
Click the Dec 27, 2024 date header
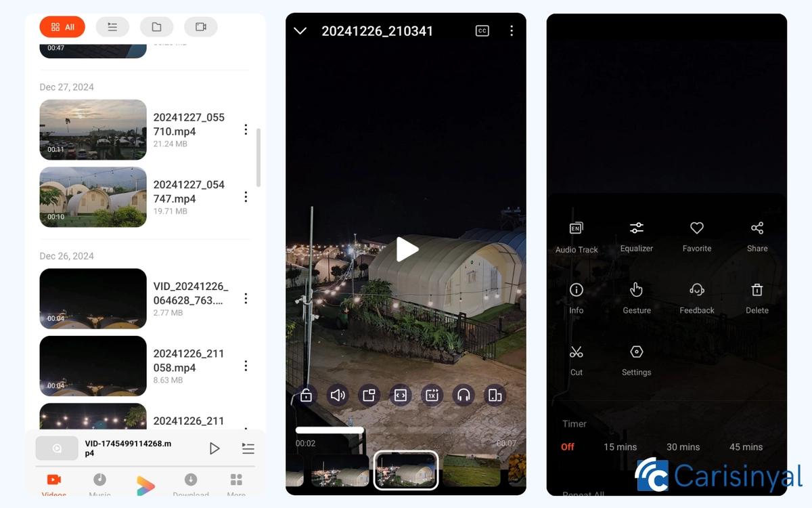(67, 87)
